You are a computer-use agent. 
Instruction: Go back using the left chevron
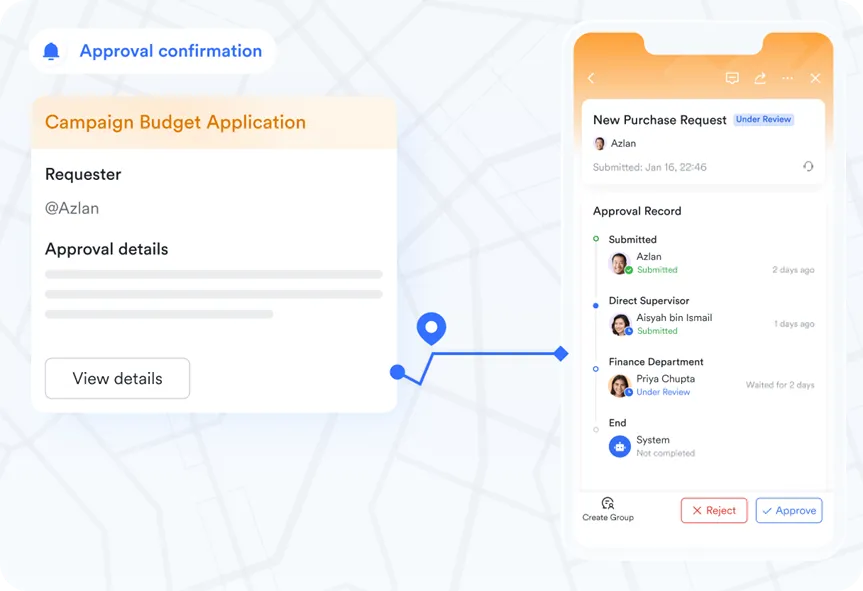591,78
